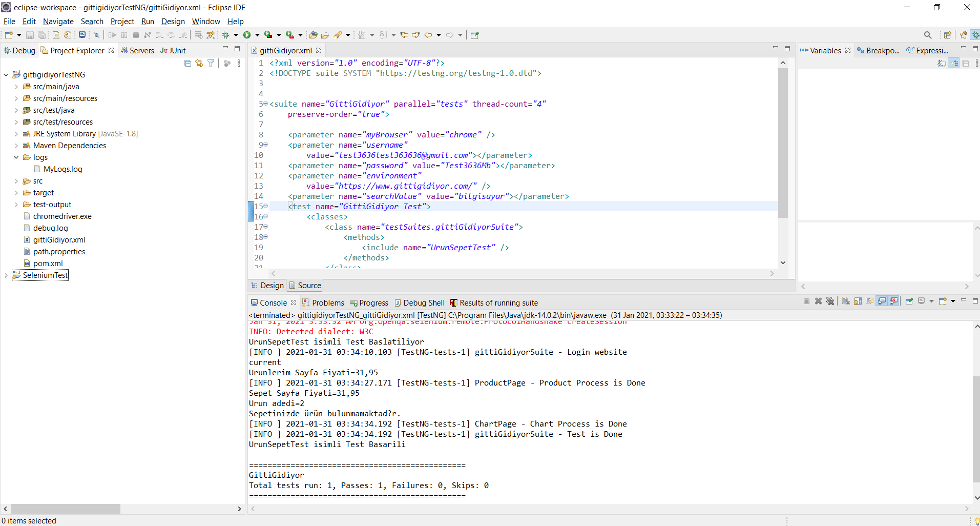The width and height of the screenshot is (980, 526).
Task: Switch to the Problems tab
Action: [x=323, y=303]
